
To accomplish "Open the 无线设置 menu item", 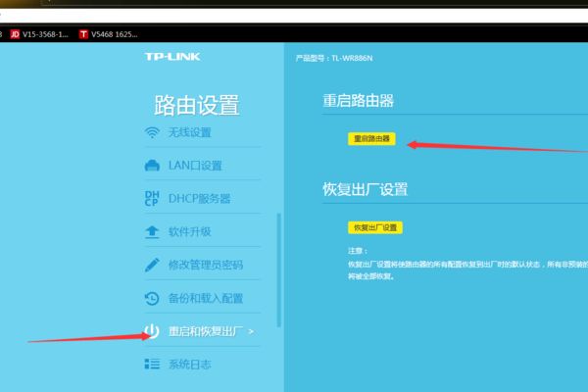I will pos(190,132).
